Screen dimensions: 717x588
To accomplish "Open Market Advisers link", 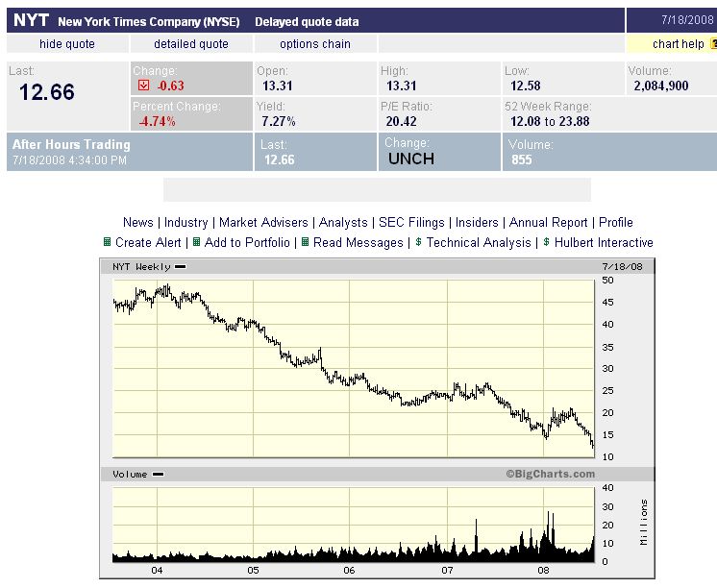I will [x=263, y=222].
